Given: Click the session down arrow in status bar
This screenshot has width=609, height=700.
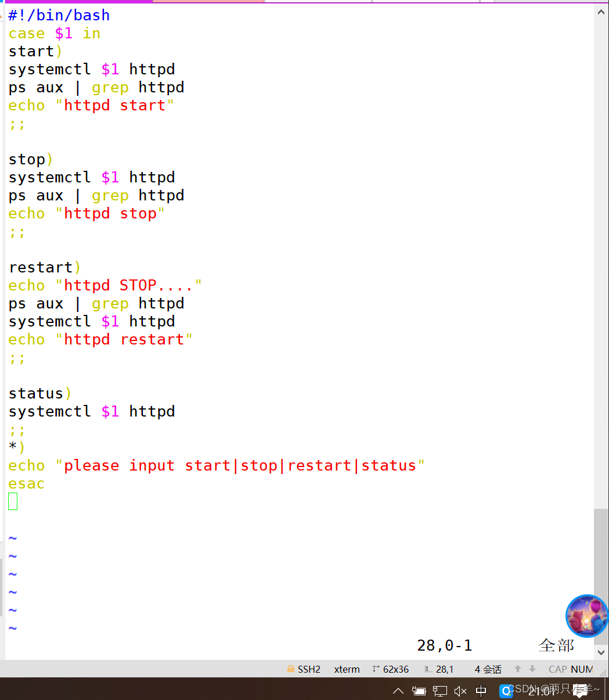Looking at the screenshot, I should click(x=532, y=669).
